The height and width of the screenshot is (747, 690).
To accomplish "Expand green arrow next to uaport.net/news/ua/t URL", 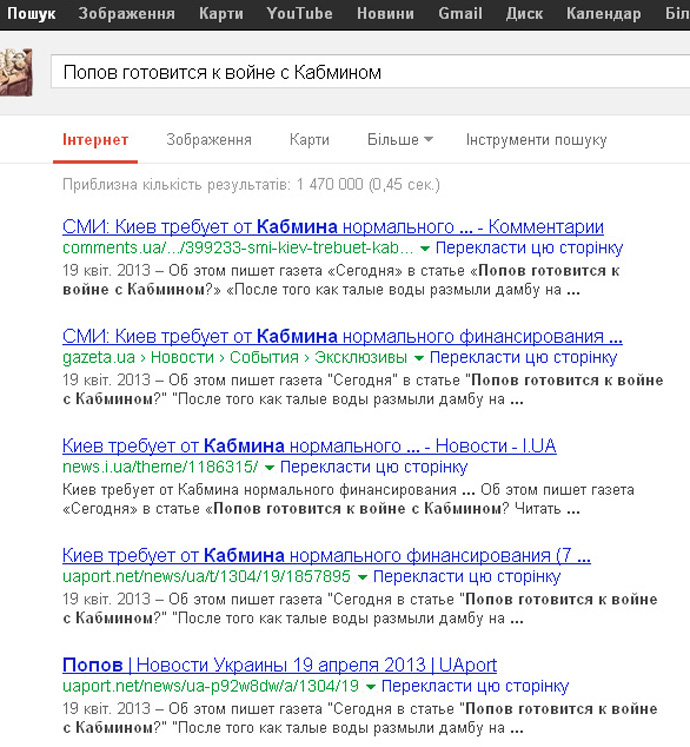I will [x=362, y=577].
